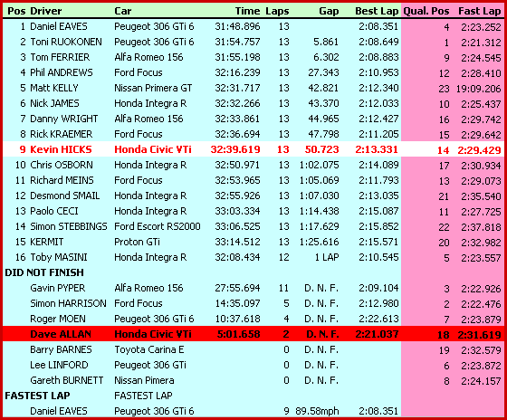This screenshot has width=507, height=420.
Task: Click the Best Lap column header
Action: coord(377,11)
